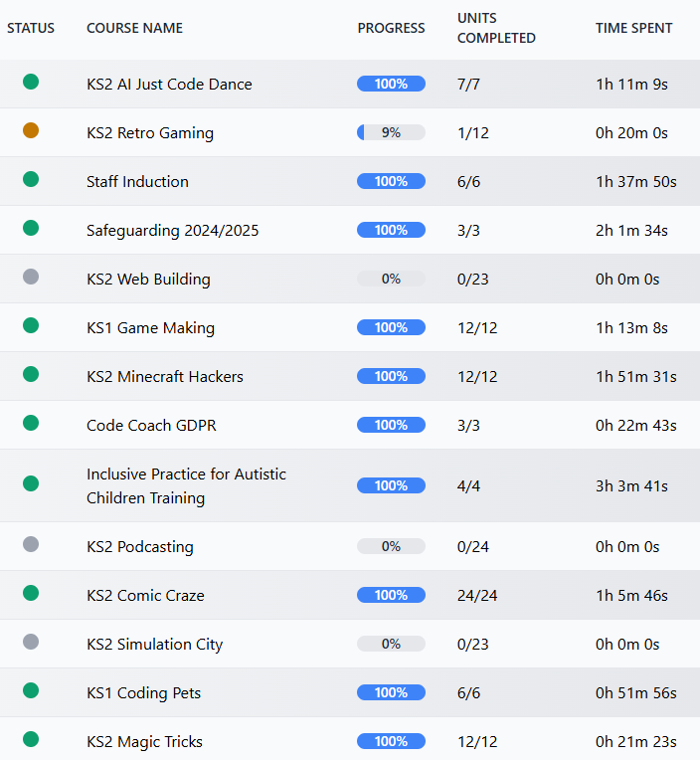Click the 9% progress bar for Retro Gaming
Viewport: 700px width, 760px height.
[x=391, y=132]
